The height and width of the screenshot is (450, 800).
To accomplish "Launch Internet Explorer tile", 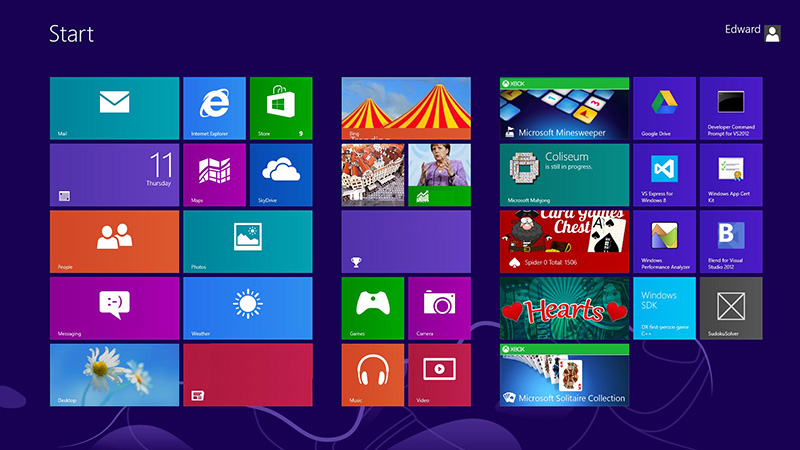I will pyautogui.click(x=214, y=108).
